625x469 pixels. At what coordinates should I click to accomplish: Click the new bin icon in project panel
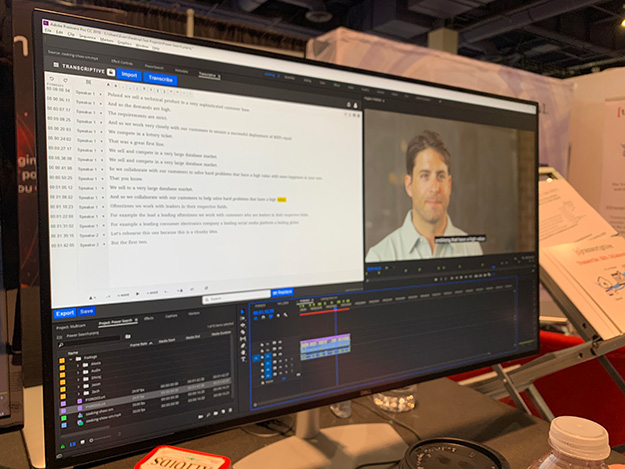pos(215,415)
